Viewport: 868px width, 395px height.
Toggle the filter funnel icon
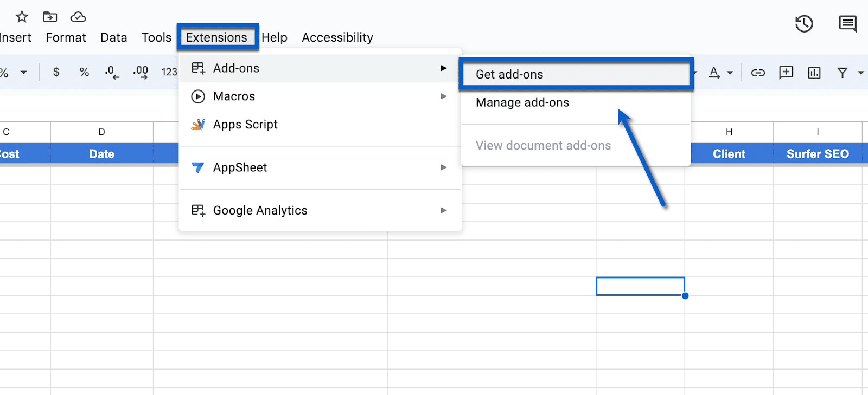coord(843,73)
